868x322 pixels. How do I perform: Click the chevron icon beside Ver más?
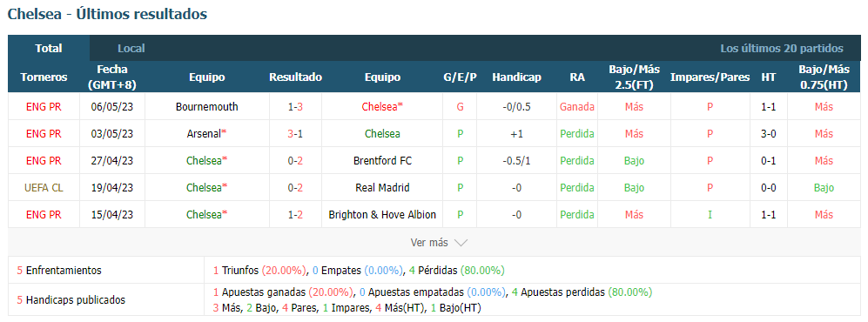coord(461,242)
